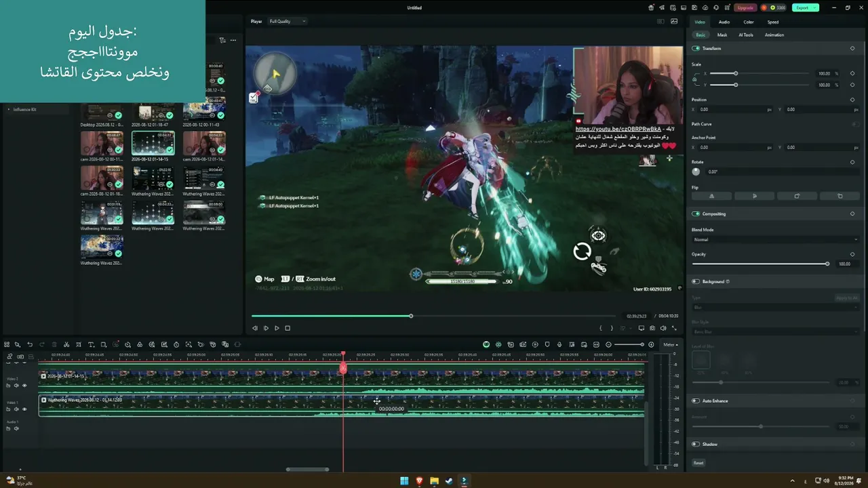
Task: Take a snapshot with camera icon
Action: click(652, 328)
